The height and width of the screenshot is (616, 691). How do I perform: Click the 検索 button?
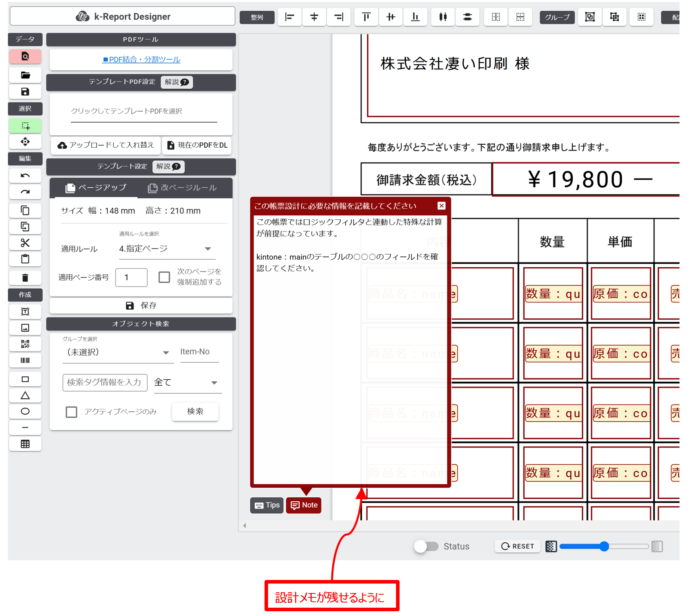[195, 411]
